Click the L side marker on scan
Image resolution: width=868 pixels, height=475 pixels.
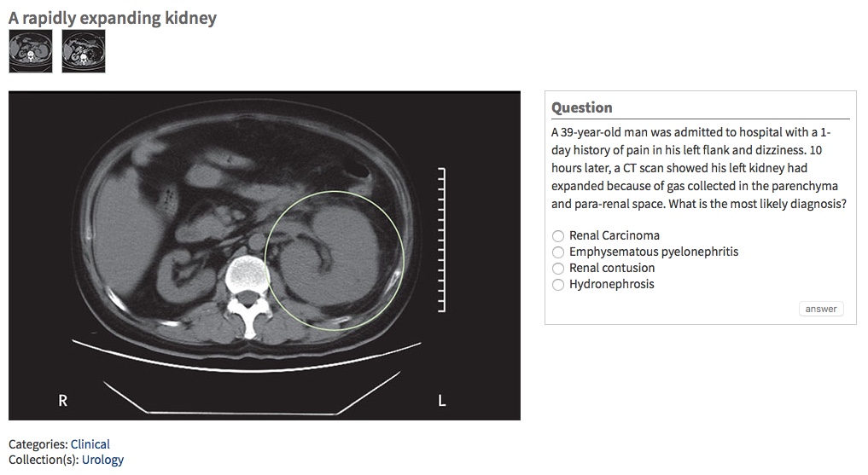[441, 400]
